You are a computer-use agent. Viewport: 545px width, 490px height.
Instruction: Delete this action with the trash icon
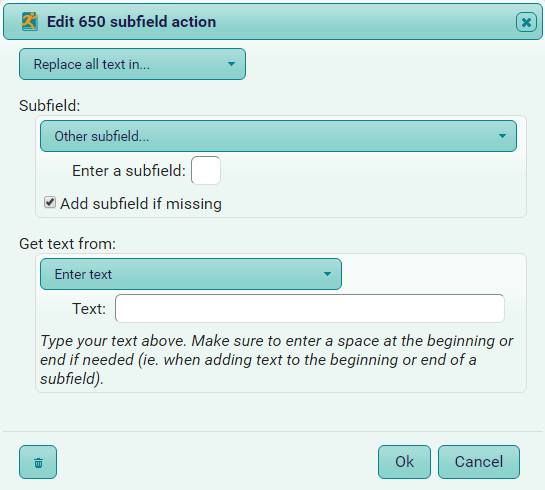coord(38,462)
